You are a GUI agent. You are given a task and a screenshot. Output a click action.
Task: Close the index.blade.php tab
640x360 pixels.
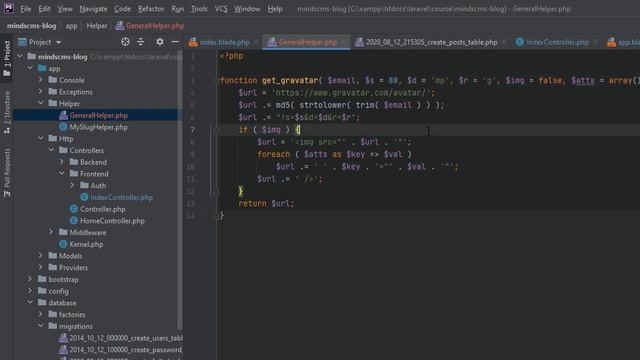(256, 42)
